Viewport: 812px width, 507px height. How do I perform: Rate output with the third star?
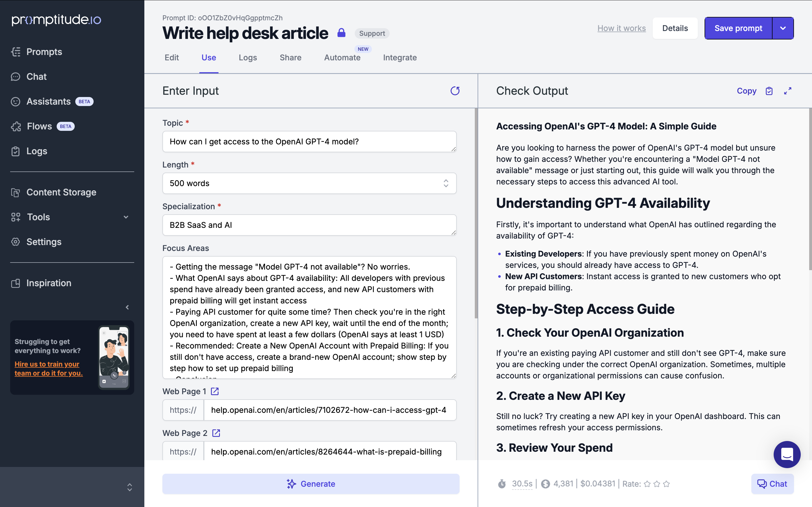pyautogui.click(x=667, y=484)
